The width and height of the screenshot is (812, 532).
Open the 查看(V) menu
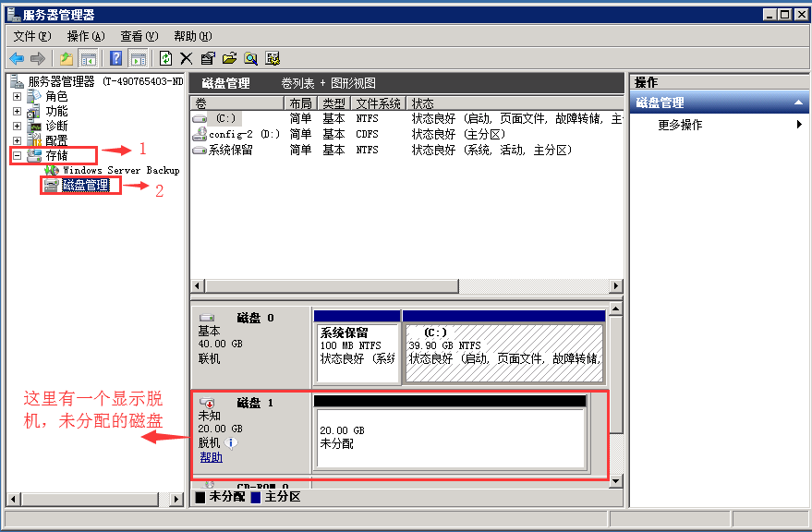137,35
